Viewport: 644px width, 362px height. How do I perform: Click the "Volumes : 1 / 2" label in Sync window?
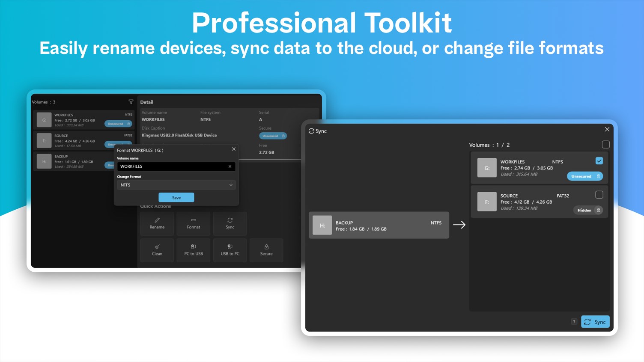coord(489,145)
